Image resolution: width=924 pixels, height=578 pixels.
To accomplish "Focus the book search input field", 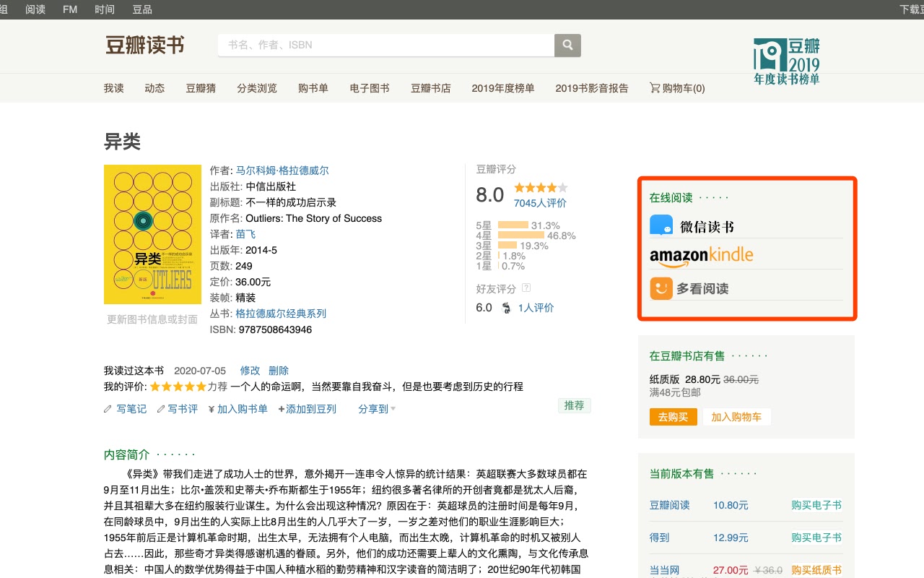I will (x=386, y=45).
